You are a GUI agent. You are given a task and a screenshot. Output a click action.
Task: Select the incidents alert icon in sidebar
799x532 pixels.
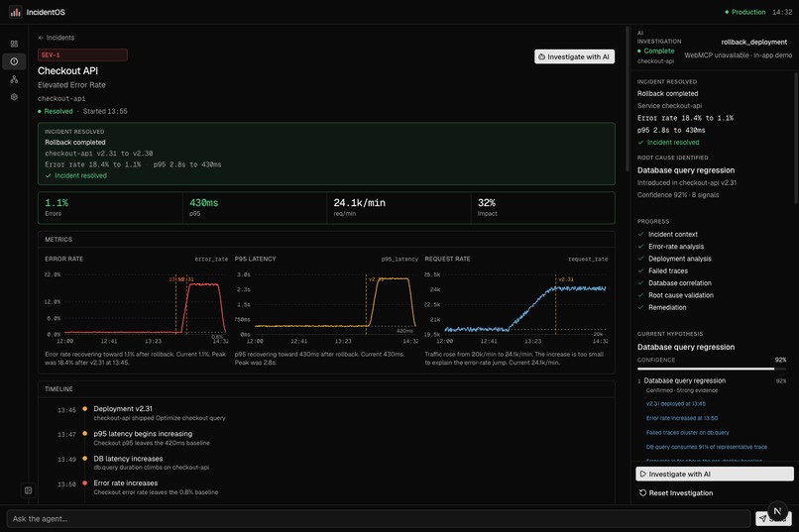(x=14, y=61)
